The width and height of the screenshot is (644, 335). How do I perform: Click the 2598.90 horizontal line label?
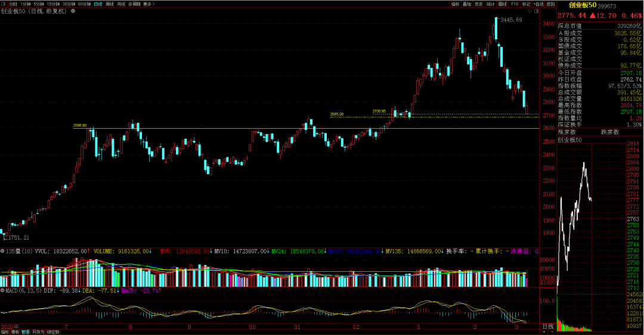click(x=80, y=126)
